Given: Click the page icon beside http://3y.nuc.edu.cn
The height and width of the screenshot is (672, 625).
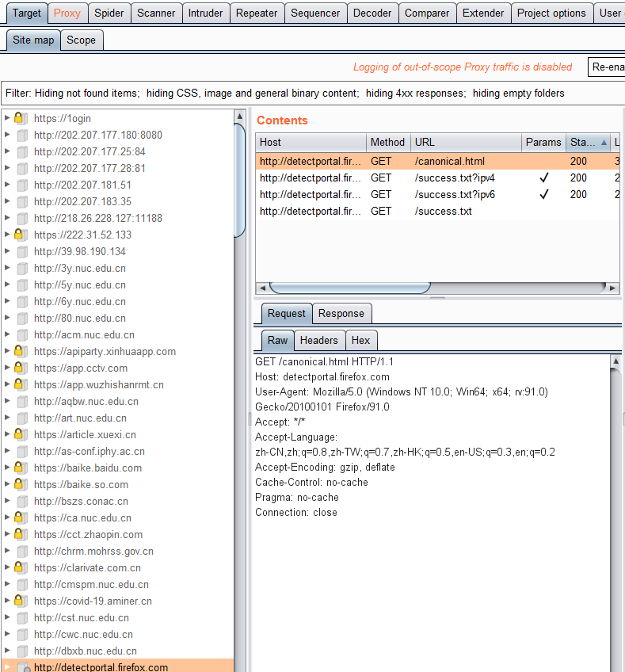Looking at the screenshot, I should (x=22, y=269).
